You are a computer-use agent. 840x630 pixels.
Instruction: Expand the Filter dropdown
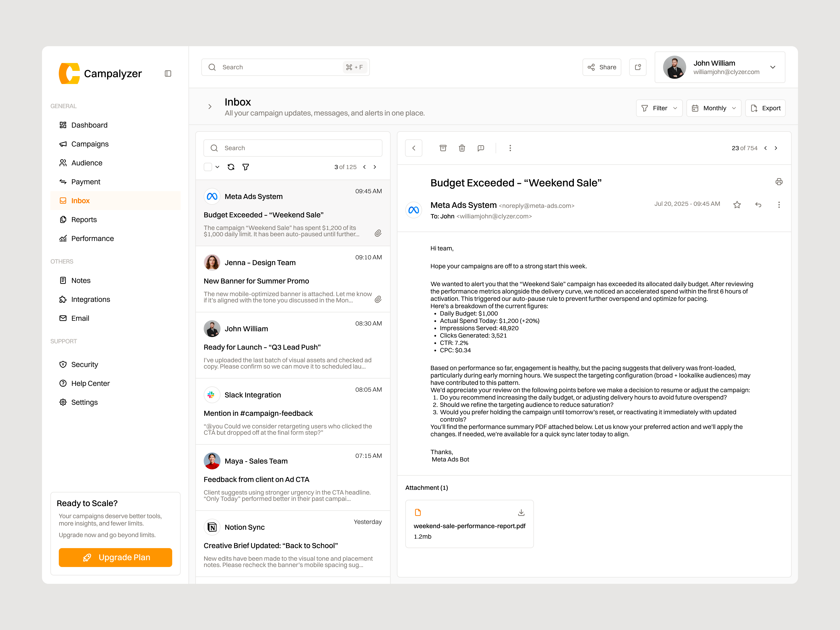[x=659, y=108]
